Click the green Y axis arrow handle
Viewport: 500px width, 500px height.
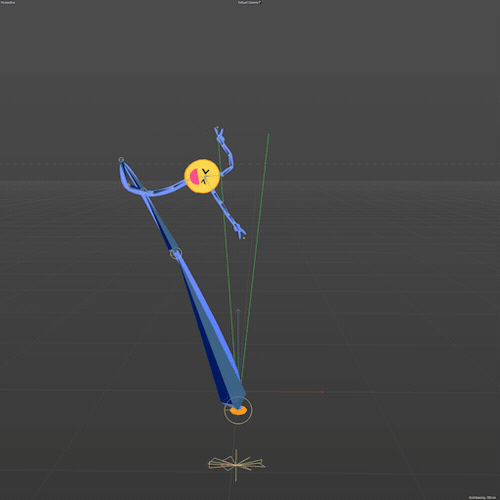pyautogui.click(x=238, y=311)
